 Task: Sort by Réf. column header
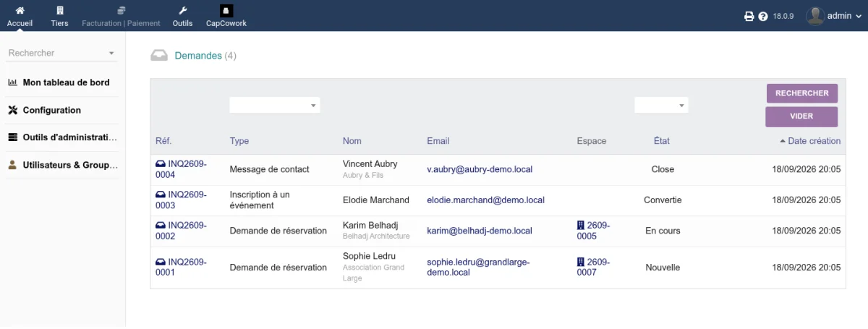(x=163, y=141)
